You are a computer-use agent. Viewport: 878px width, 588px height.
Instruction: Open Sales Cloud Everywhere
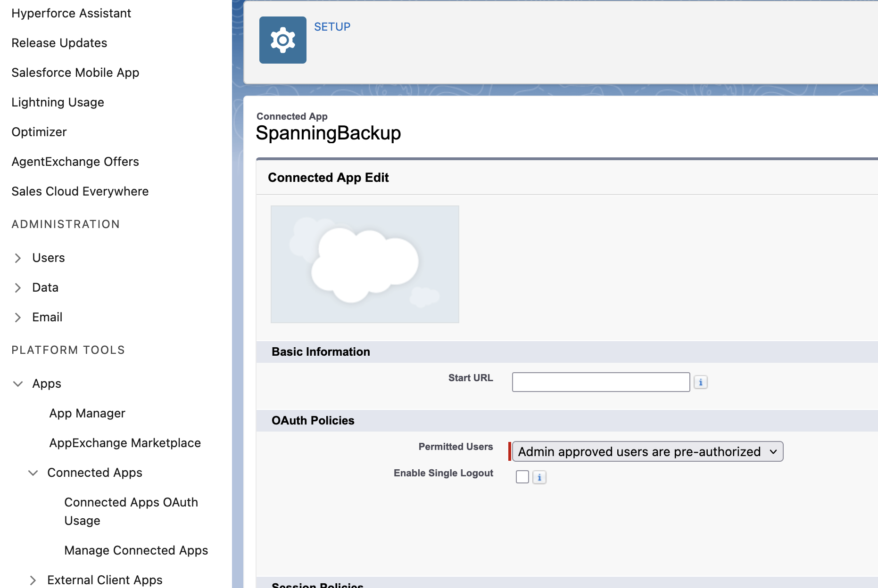tap(80, 191)
